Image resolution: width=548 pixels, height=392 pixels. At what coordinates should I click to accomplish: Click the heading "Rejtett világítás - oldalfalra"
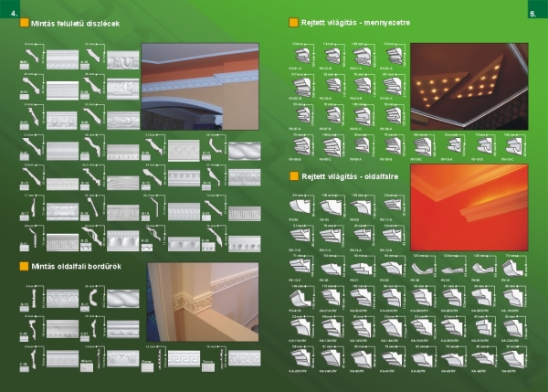click(350, 176)
